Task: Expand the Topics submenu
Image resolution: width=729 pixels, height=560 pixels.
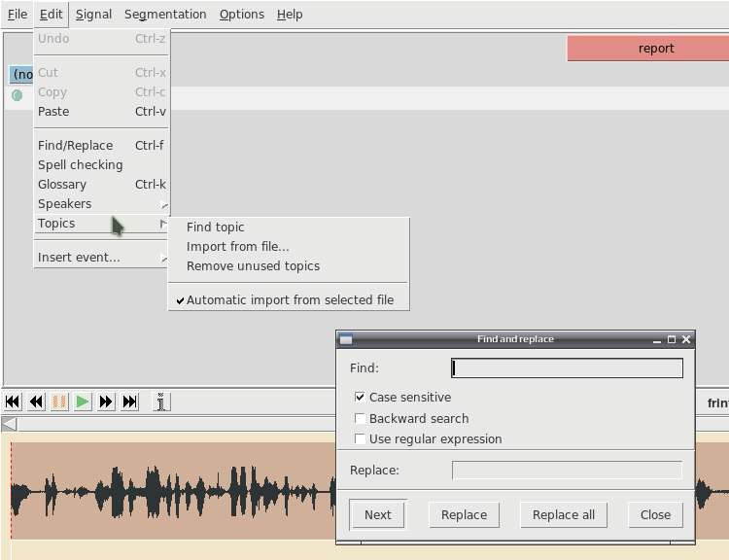Action: tap(101, 224)
